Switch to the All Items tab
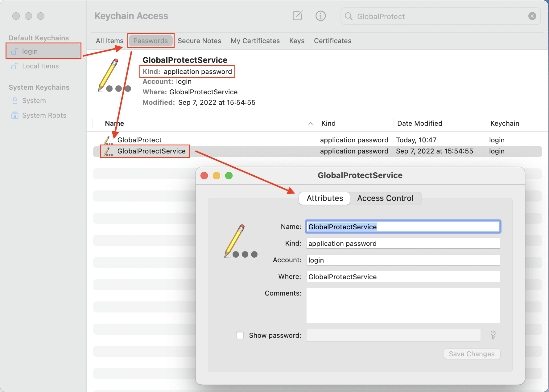This screenshot has height=392, width=549. (109, 41)
